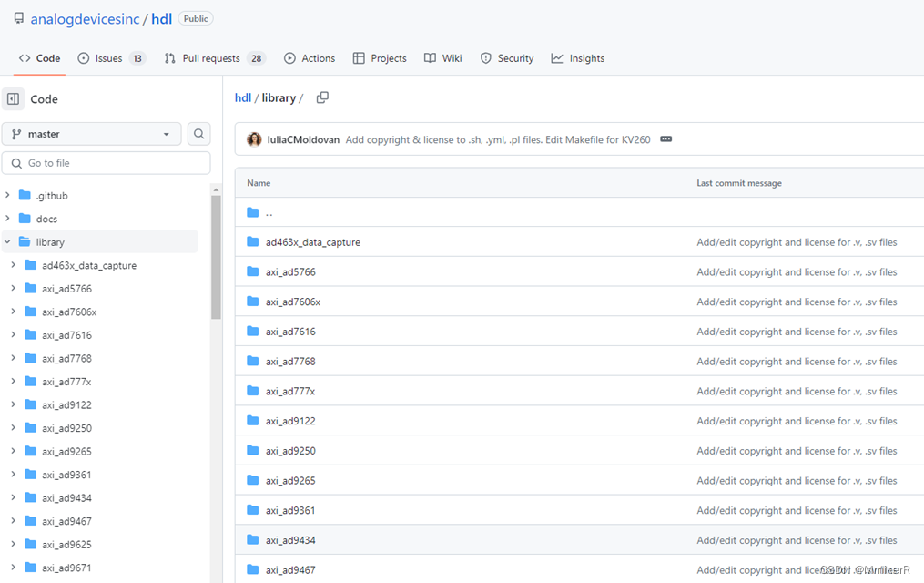The image size is (924, 583).
Task: Click the parent directory '..' folder icon
Action: point(253,212)
